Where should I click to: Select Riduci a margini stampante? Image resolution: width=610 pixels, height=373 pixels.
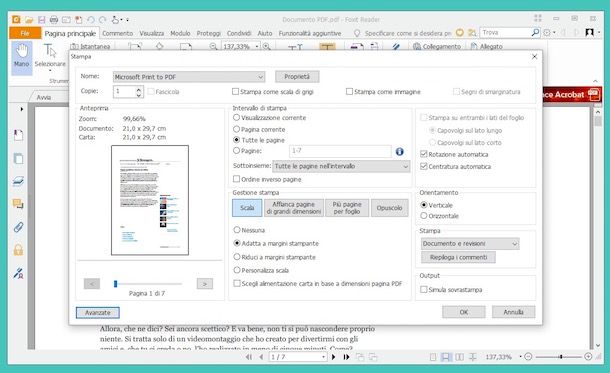(237, 257)
